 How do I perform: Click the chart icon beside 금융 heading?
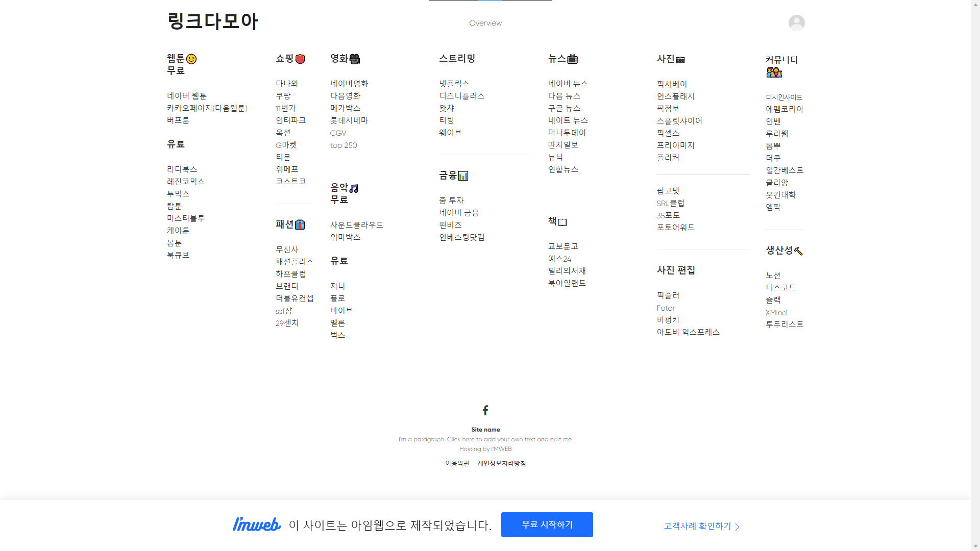(463, 176)
